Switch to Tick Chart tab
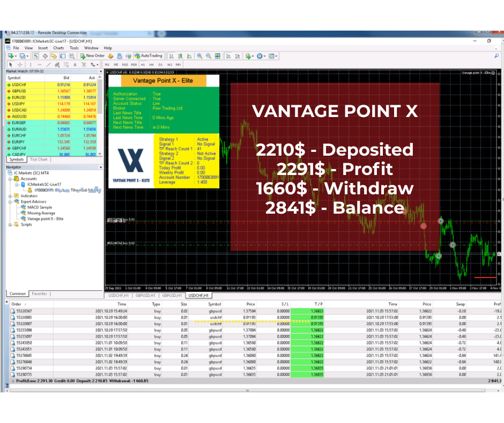Viewport: 504px width, 423px height. 39,159
